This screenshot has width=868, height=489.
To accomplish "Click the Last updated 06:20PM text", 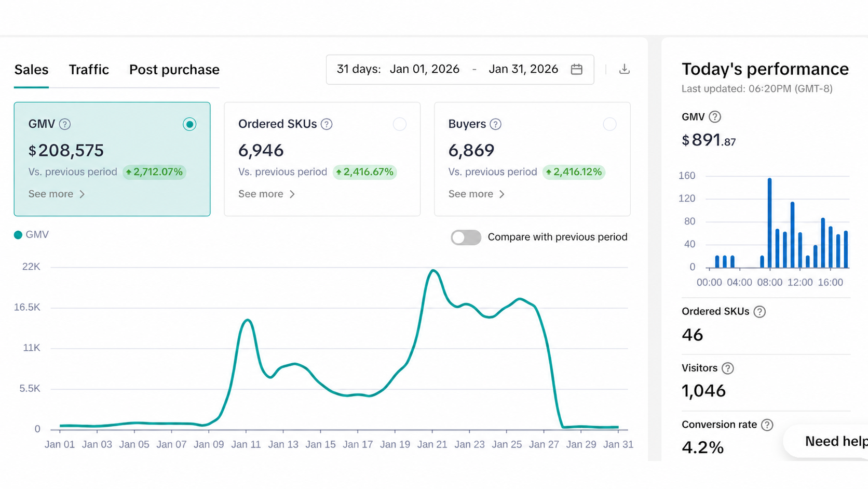I will [x=757, y=89].
